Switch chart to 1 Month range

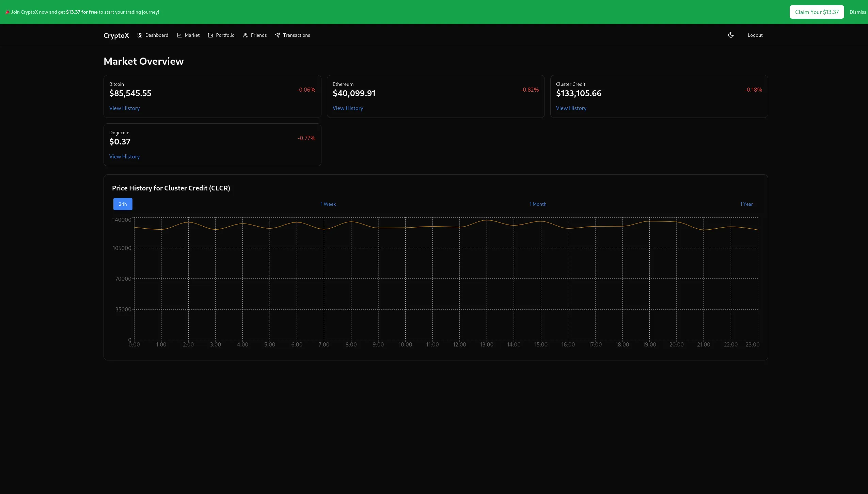point(538,204)
